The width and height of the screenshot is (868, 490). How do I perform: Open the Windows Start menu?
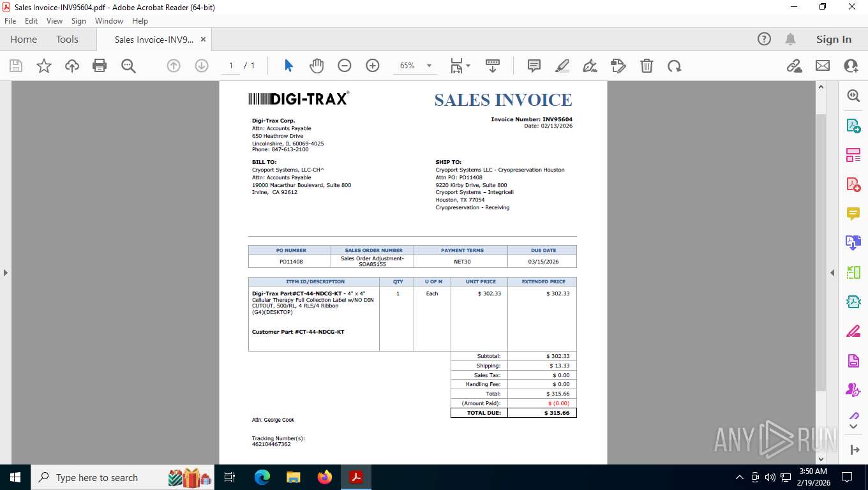(x=15, y=477)
